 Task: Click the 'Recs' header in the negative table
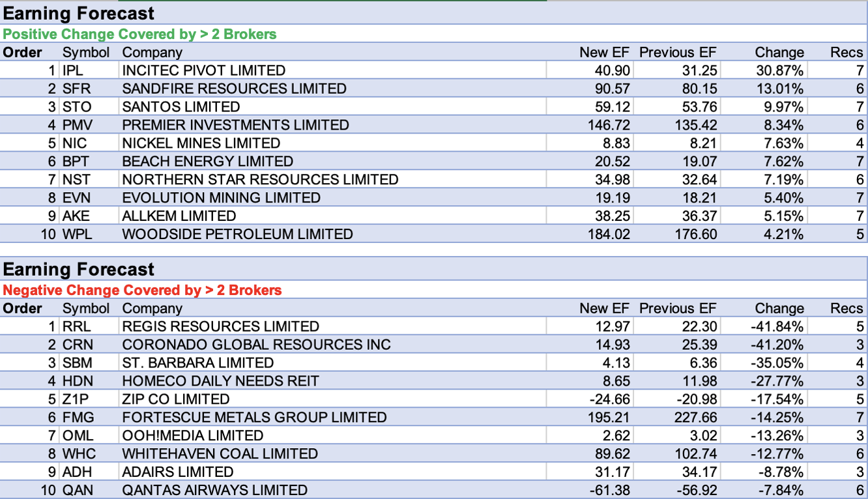(x=846, y=308)
